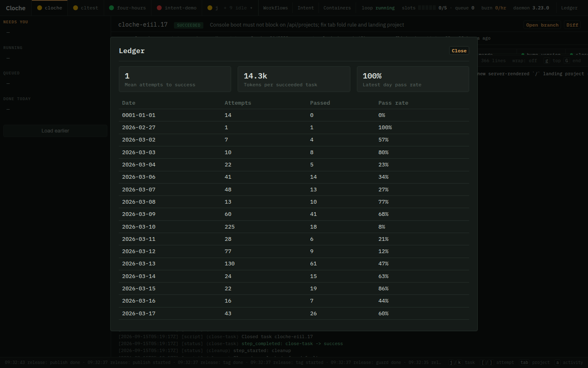Image resolution: width=588 pixels, height=368 pixels.
Task: Open Intent in the top bar
Action: (305, 8)
